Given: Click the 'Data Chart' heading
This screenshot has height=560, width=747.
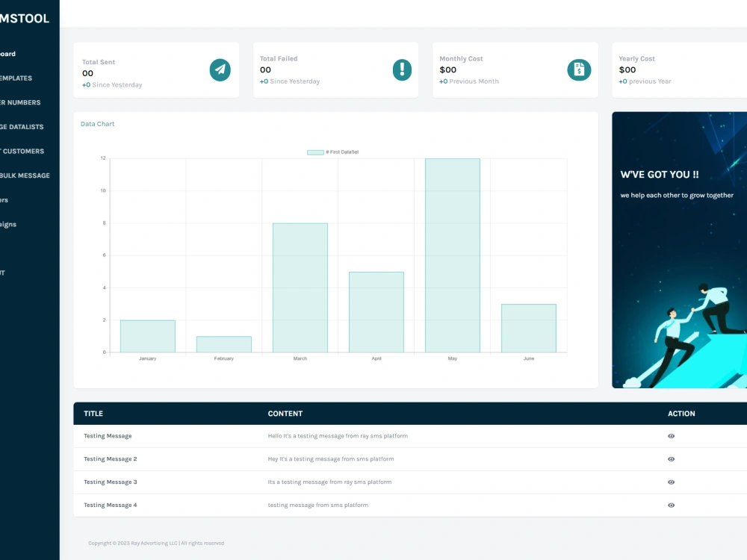Looking at the screenshot, I should point(98,124).
